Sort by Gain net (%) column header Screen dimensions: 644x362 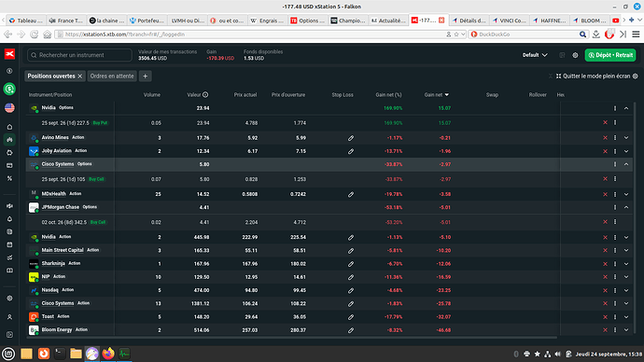(388, 95)
